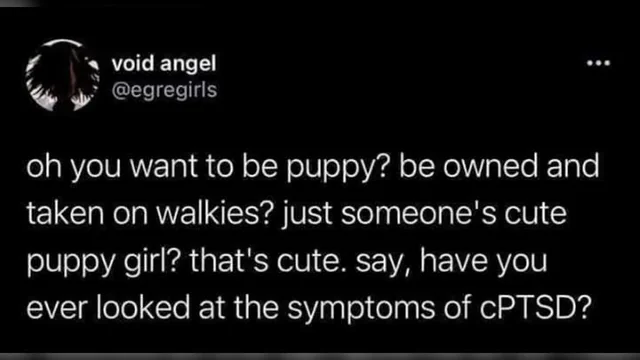Image resolution: width=640 pixels, height=360 pixels.
Task: Open the three-dot more options menu
Action: click(x=598, y=63)
